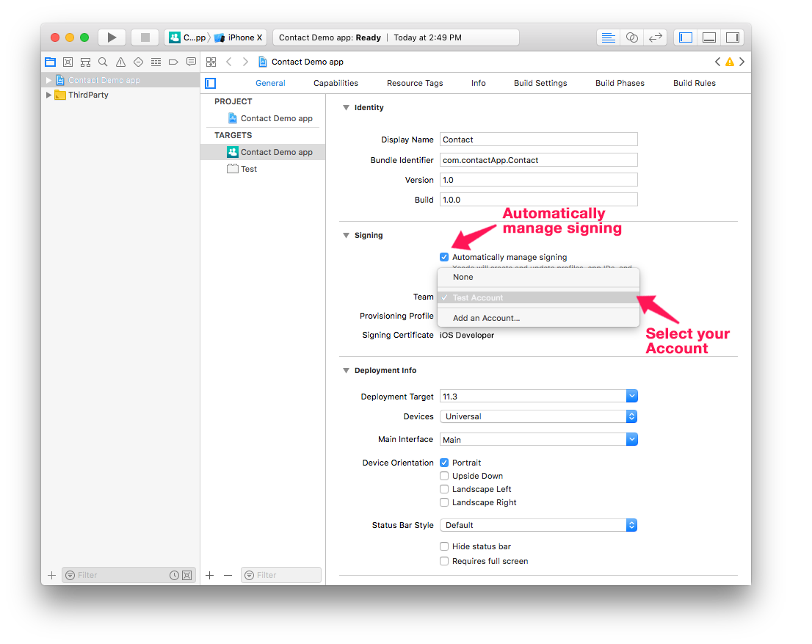Switch to the Build Settings tab
The height and width of the screenshot is (644, 812).
pyautogui.click(x=540, y=83)
